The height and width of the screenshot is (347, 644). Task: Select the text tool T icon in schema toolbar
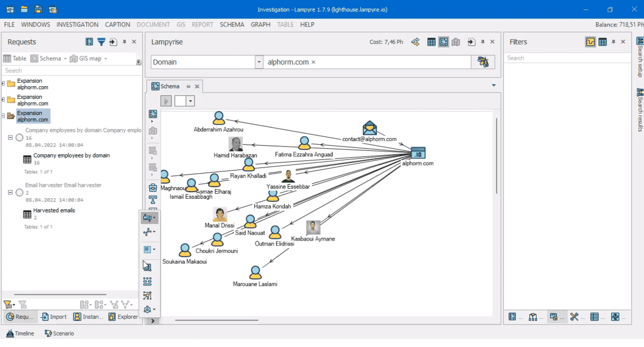tap(153, 200)
